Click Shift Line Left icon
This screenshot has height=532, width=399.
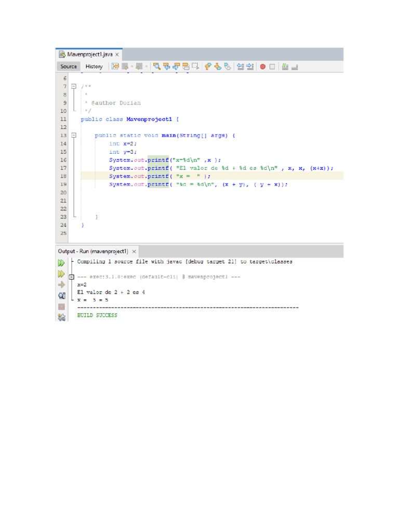(x=240, y=66)
